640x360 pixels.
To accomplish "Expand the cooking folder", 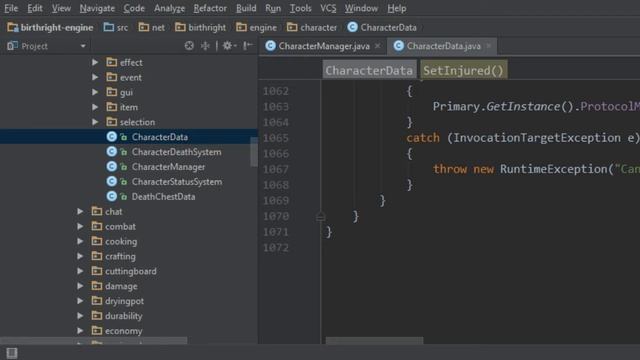I will click(80, 241).
